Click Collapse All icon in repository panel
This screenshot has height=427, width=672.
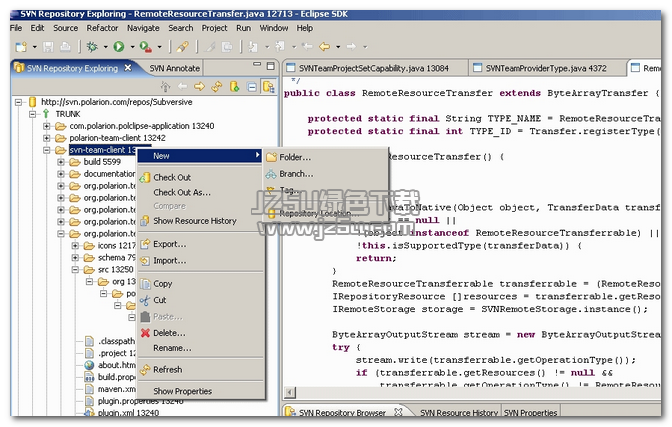pyautogui.click(x=252, y=87)
